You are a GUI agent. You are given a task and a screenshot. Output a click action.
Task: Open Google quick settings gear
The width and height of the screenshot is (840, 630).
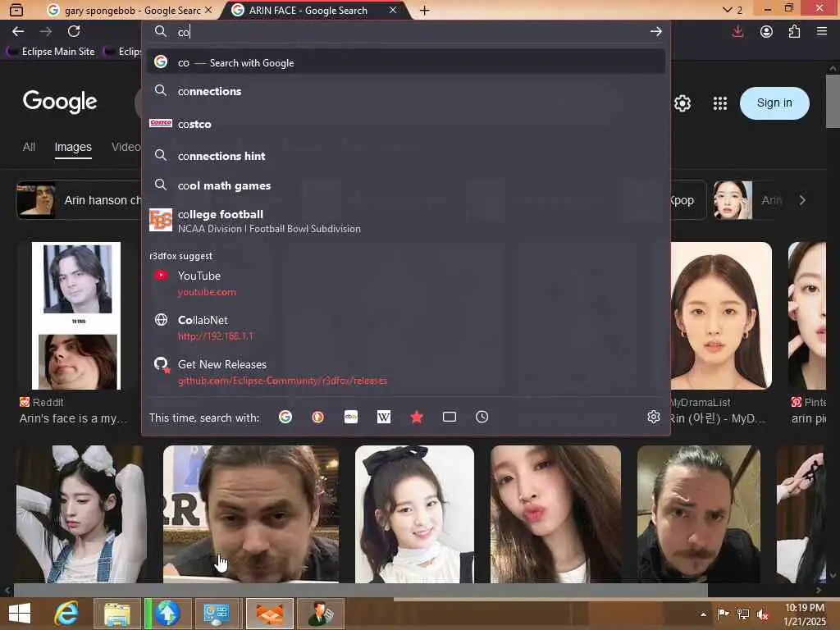pos(682,103)
